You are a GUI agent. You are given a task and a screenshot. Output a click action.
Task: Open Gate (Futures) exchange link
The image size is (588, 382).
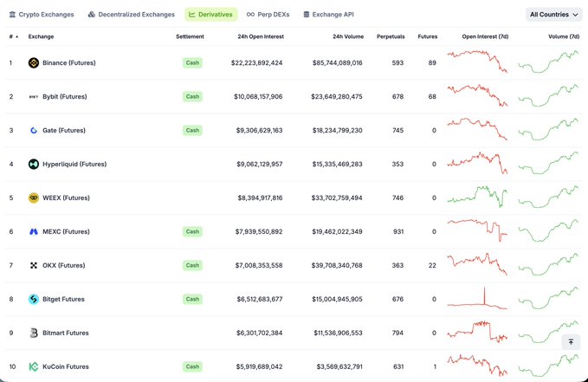point(64,130)
